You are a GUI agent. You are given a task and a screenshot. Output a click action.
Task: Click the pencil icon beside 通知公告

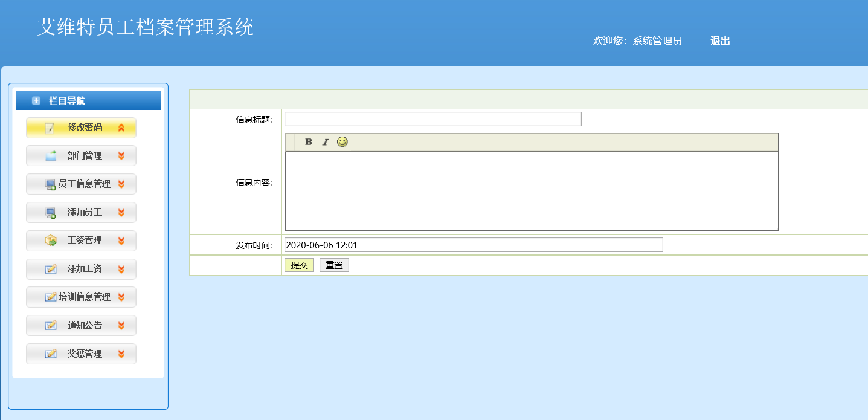[51, 326]
